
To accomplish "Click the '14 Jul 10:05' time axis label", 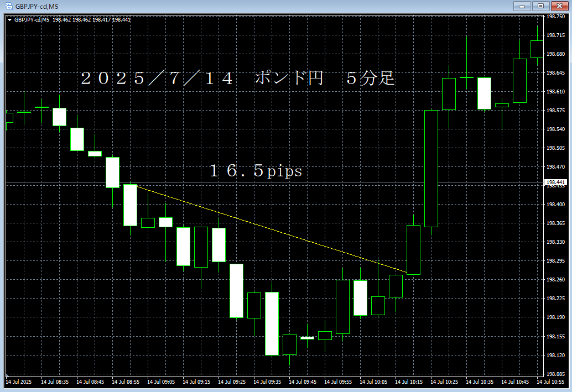I will pos(373,382).
